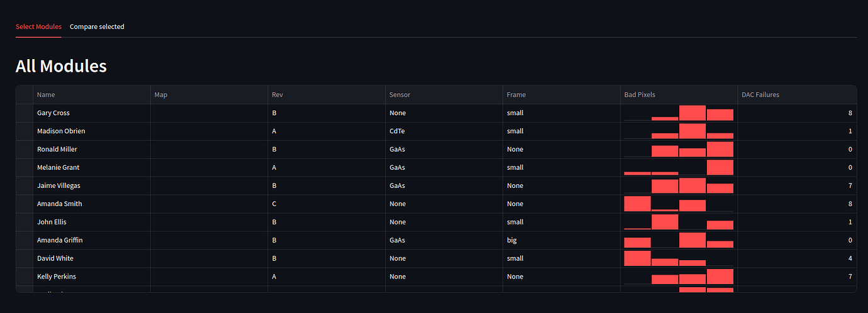Select Melanie Grant's Bad Pixels bar chart

(x=679, y=168)
